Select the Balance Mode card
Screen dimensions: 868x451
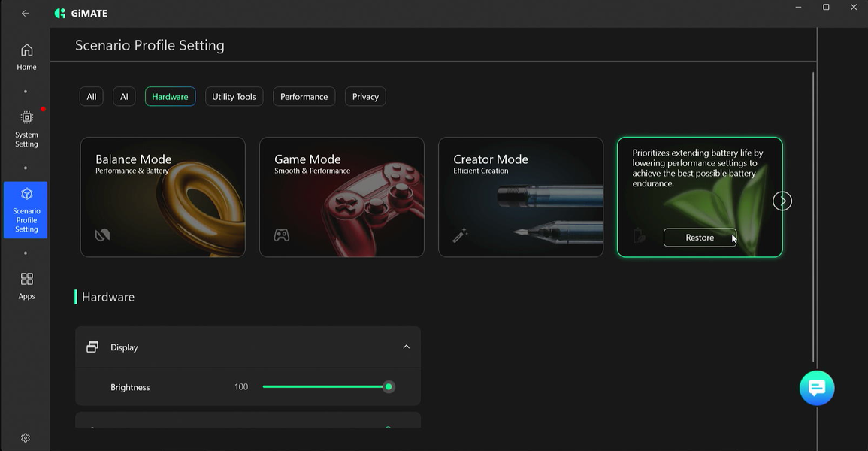tap(162, 197)
